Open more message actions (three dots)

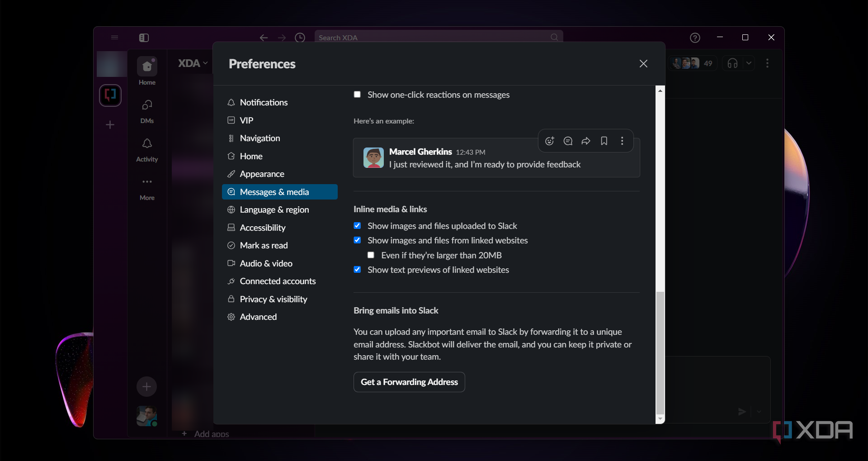(622, 141)
